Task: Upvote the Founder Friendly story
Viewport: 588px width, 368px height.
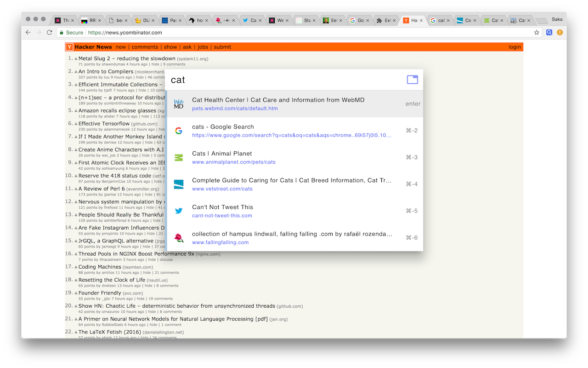Action: pyautogui.click(x=76, y=293)
